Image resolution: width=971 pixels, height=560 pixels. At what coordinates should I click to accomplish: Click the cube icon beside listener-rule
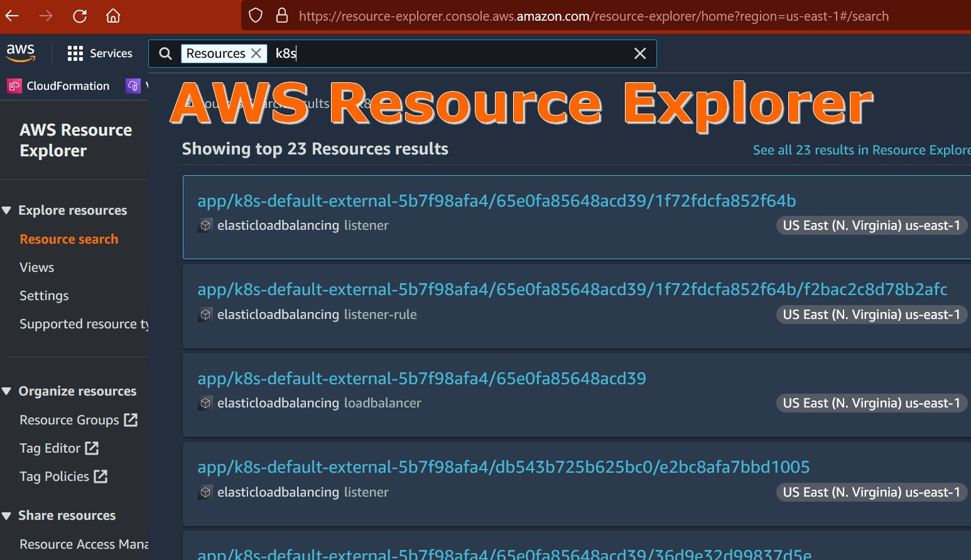pyautogui.click(x=205, y=315)
